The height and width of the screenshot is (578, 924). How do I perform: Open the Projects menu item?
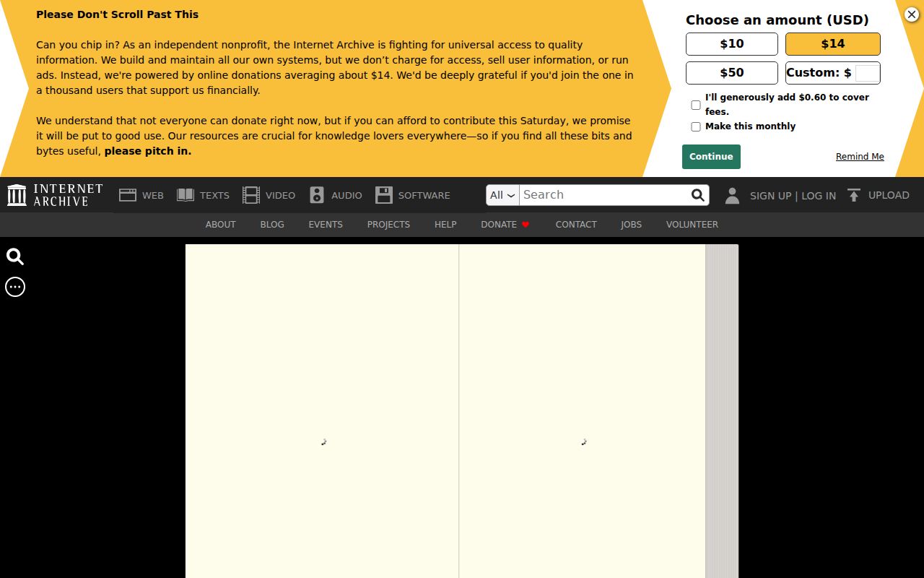388,225
